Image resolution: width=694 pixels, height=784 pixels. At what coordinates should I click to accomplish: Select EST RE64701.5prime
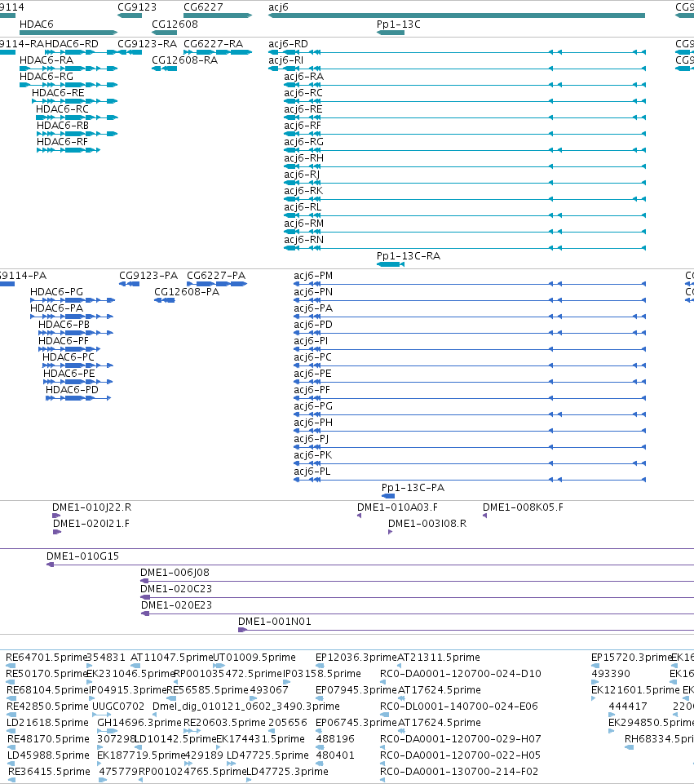46,657
